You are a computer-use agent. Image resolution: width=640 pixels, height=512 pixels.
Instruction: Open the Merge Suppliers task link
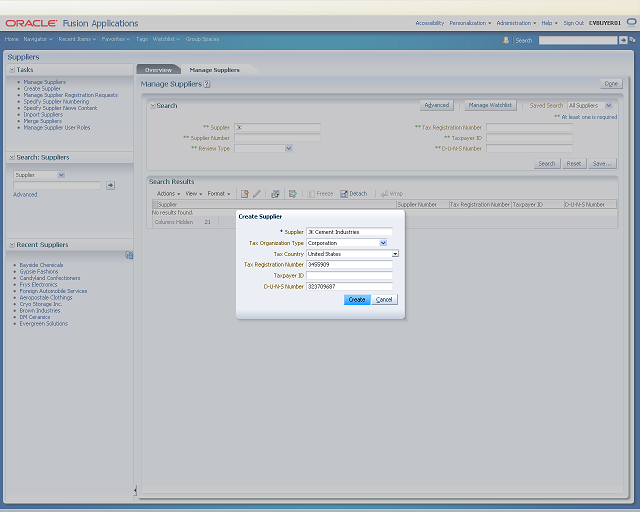[x=42, y=121]
